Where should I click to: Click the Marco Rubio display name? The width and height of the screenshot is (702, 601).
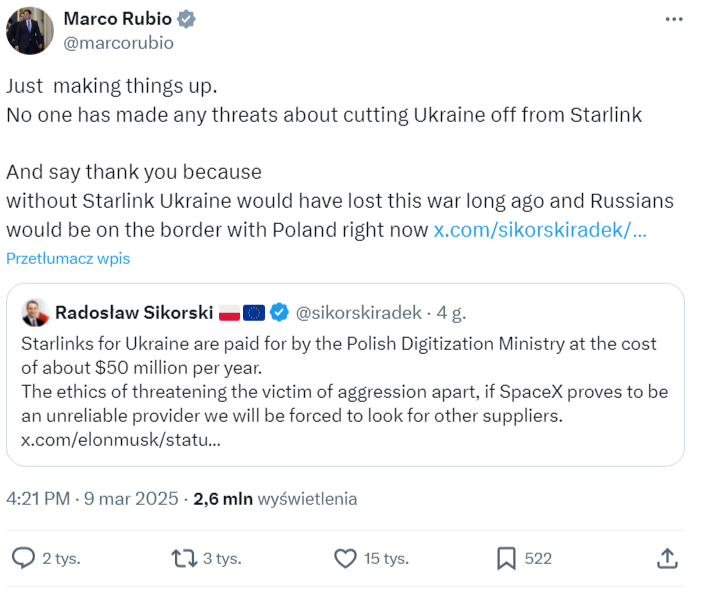(x=117, y=19)
